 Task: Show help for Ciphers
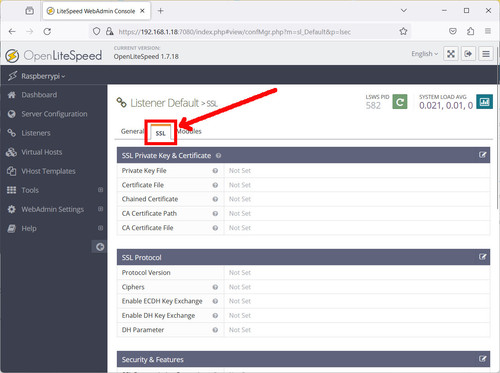[215, 287]
